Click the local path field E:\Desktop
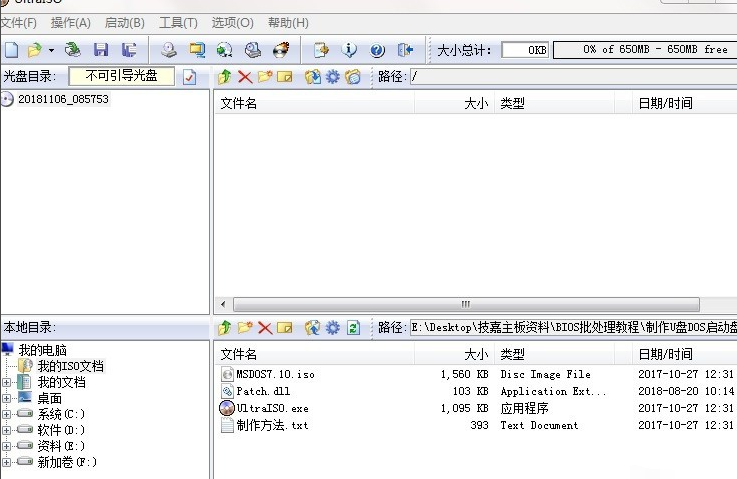 pyautogui.click(x=573, y=327)
